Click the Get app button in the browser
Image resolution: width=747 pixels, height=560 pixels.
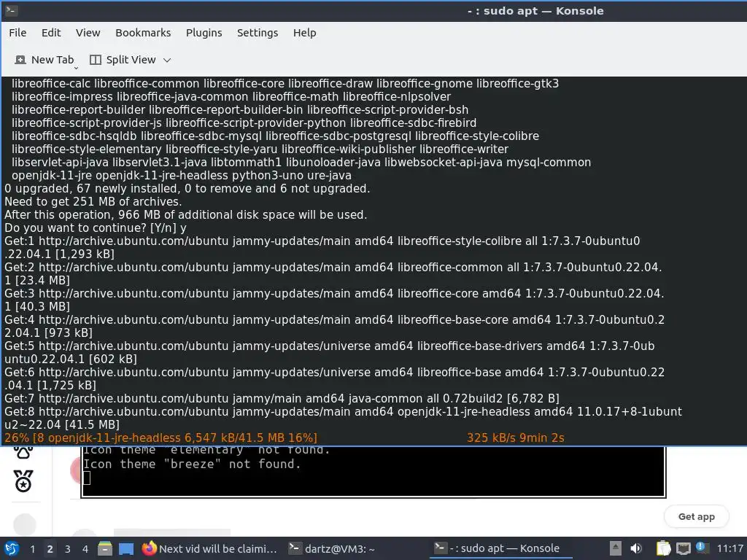(696, 517)
